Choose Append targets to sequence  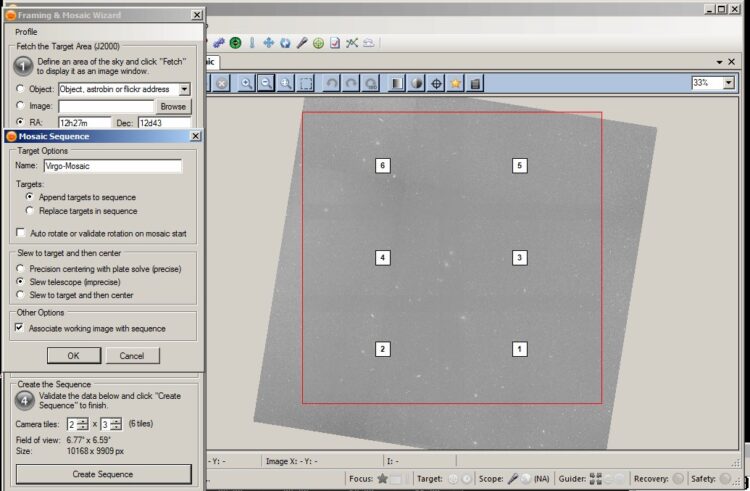click(30, 197)
